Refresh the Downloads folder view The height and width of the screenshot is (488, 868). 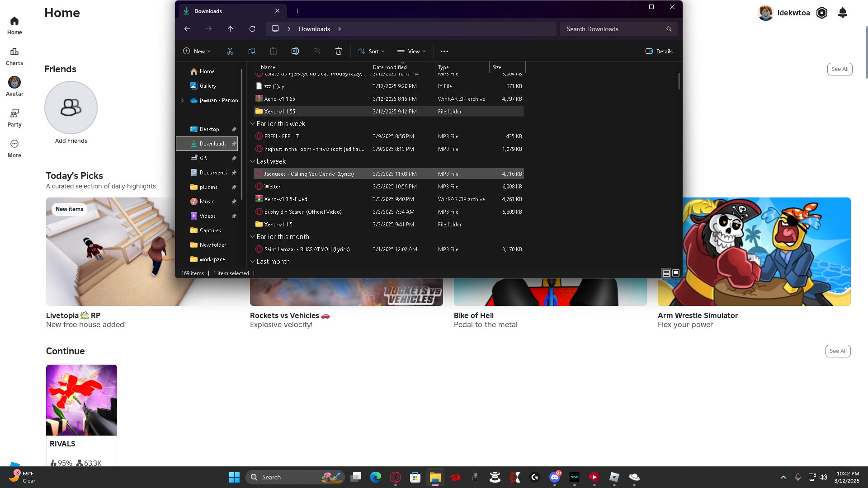coord(252,29)
